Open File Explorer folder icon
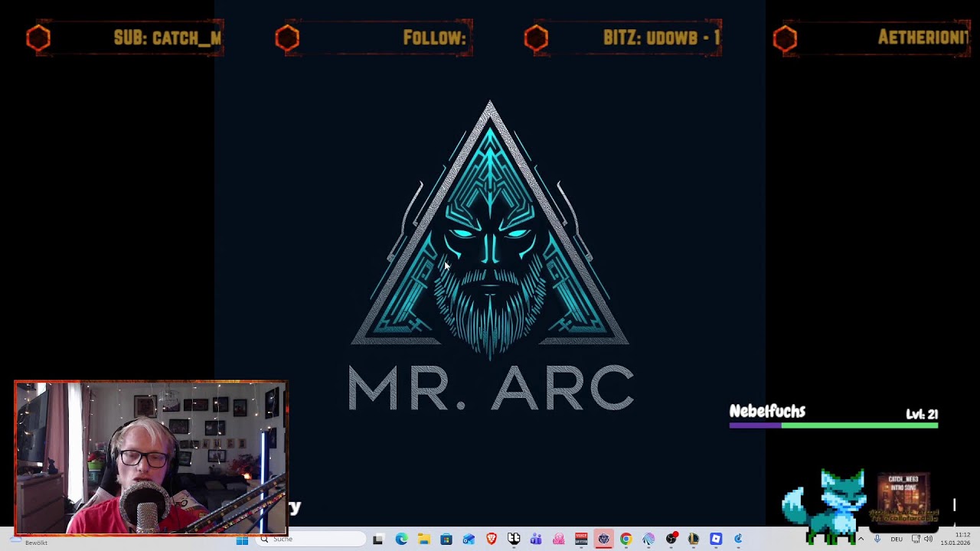 423,540
